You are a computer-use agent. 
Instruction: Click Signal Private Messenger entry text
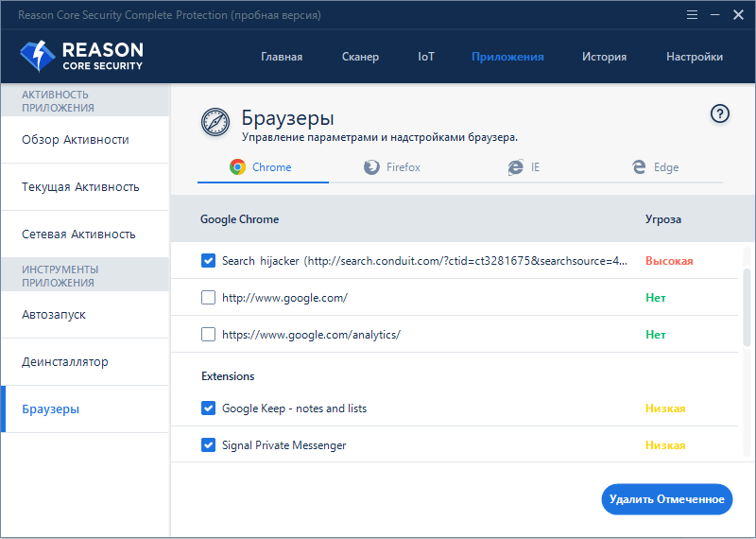(284, 445)
